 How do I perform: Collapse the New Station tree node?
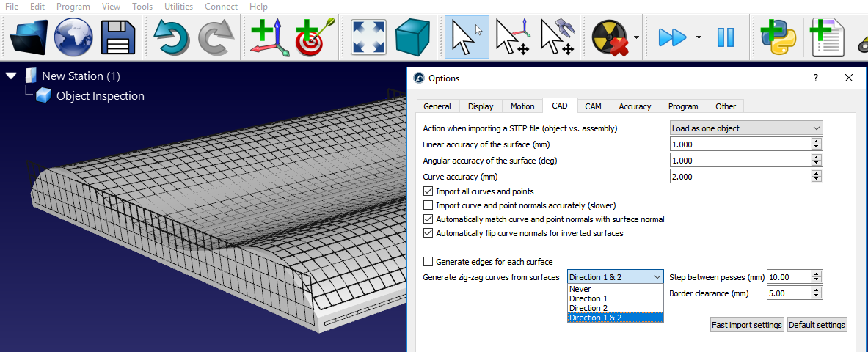click(11, 76)
